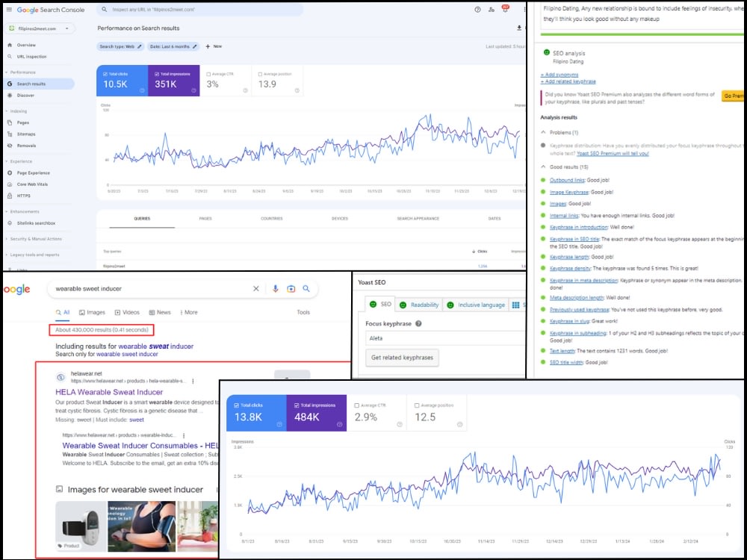The width and height of the screenshot is (747, 560).
Task: Open Page Experience in the sidebar
Action: click(33, 173)
